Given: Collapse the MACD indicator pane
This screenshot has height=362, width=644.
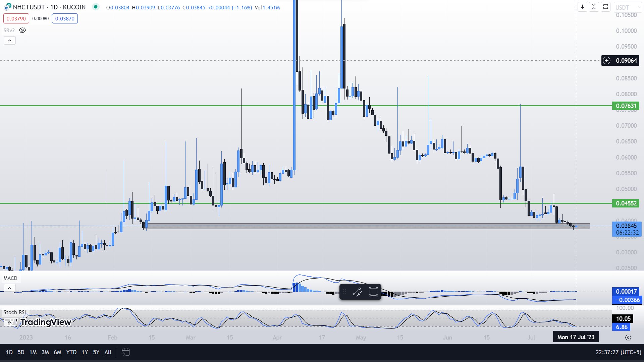Looking at the screenshot, I should coord(10,288).
